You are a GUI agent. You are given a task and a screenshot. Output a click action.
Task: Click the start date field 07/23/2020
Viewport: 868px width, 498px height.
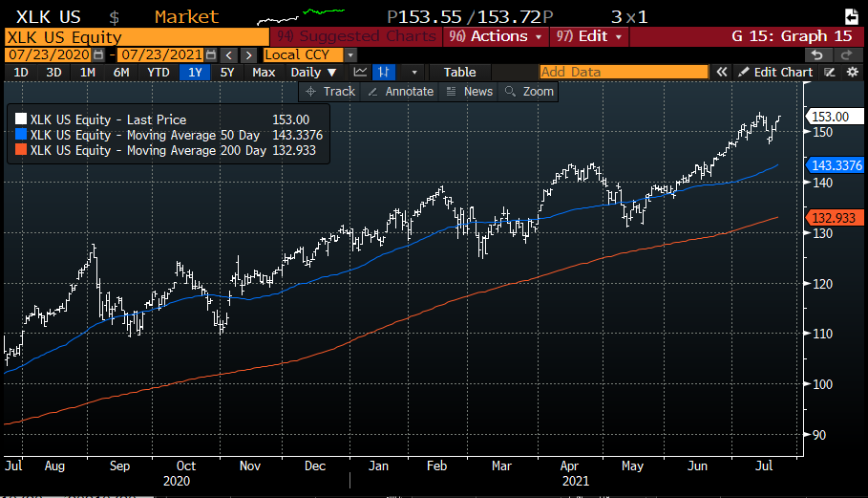(x=49, y=54)
